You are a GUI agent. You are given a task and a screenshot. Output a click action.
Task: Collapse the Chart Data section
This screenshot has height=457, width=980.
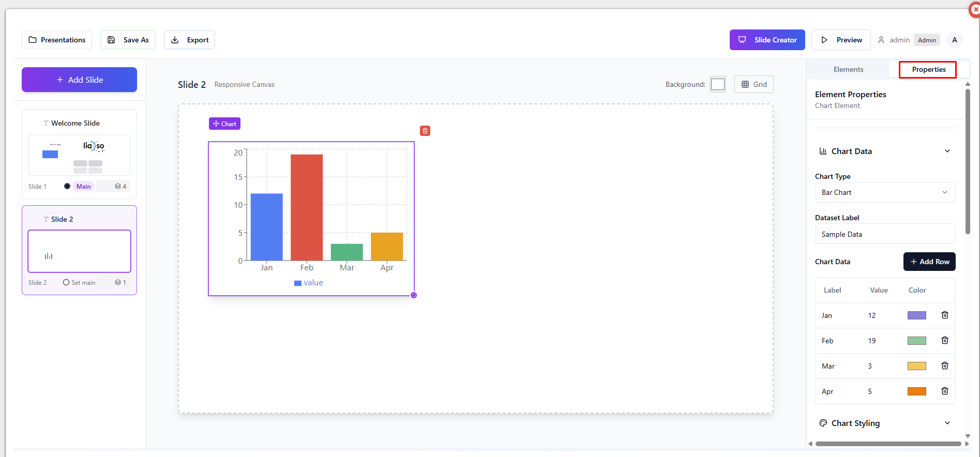pyautogui.click(x=947, y=151)
